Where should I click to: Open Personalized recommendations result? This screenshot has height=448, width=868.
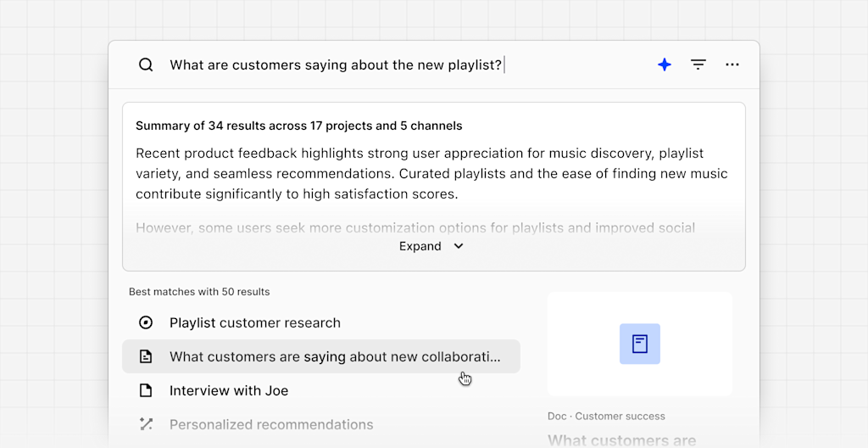click(x=321, y=424)
